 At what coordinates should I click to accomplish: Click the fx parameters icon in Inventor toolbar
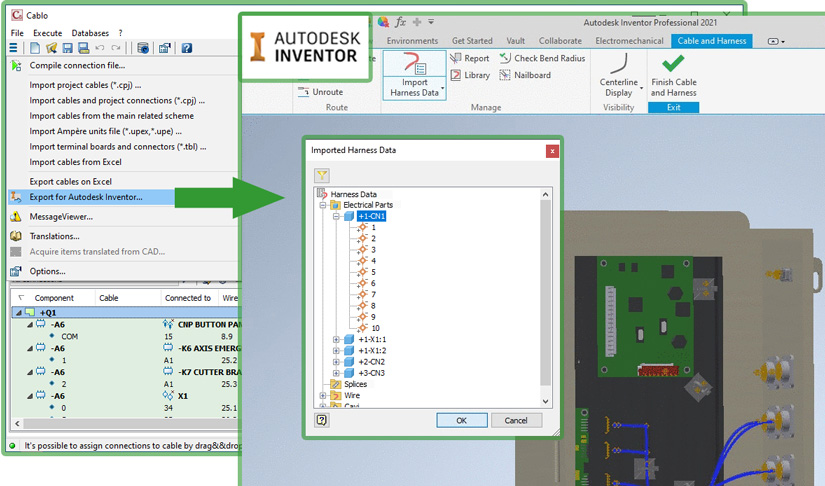point(400,22)
